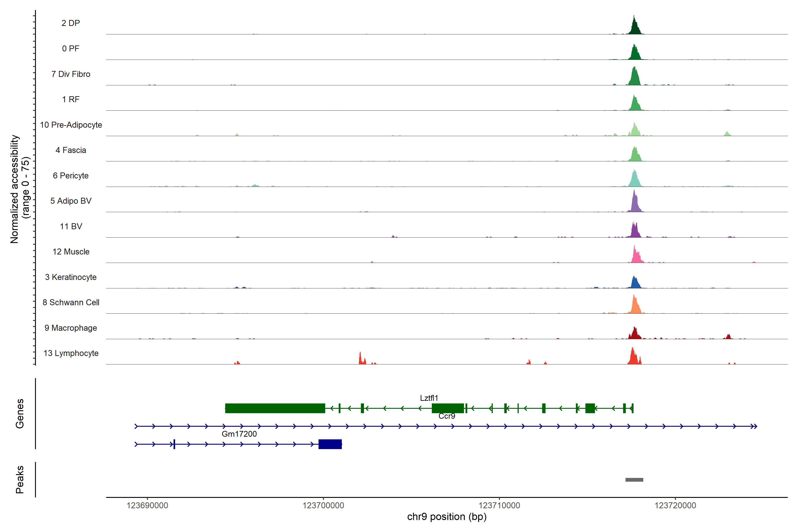Click the 10 Pre-Adipocyte track label
The image size is (798, 532).
pos(71,125)
